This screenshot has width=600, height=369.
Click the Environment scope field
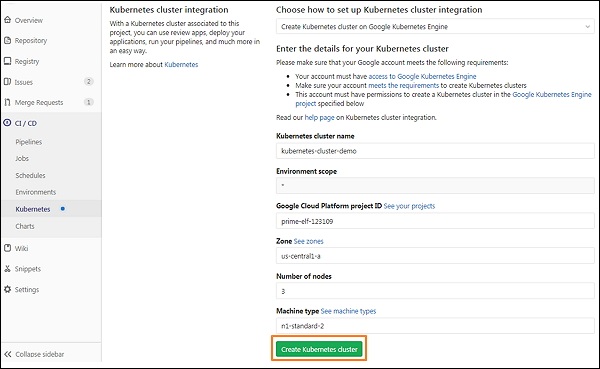435,186
